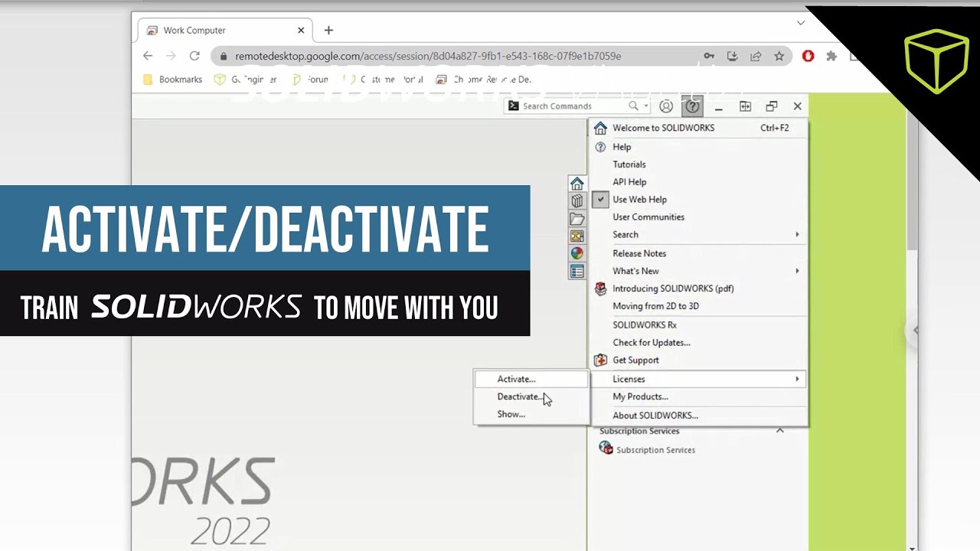Open Custom Properties tab in task pane
The width and height of the screenshot is (980, 551).
click(577, 271)
